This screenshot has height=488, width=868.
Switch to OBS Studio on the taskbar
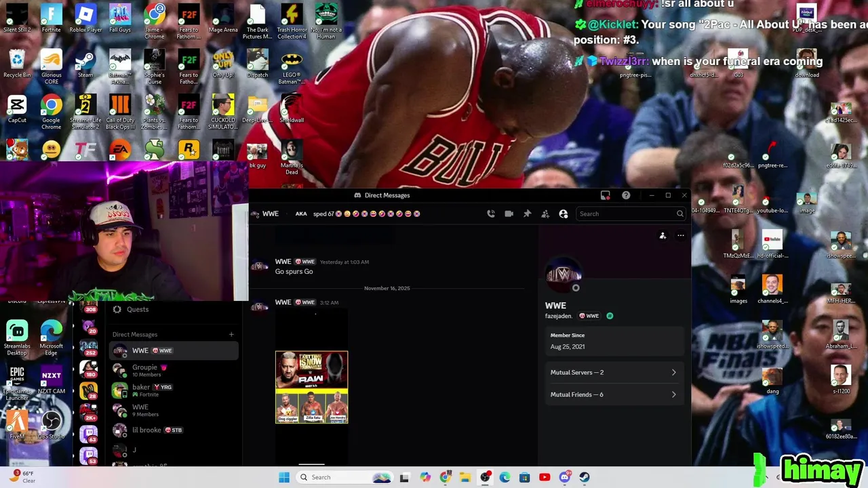coord(485,477)
